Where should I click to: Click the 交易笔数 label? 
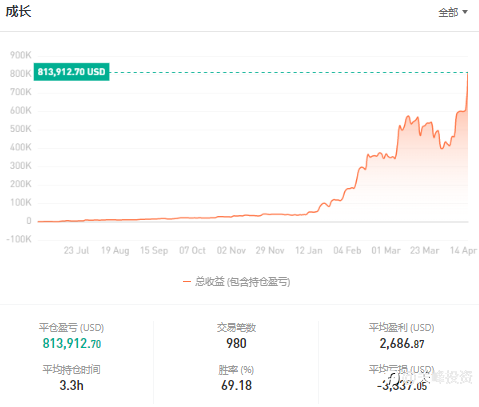(x=236, y=328)
